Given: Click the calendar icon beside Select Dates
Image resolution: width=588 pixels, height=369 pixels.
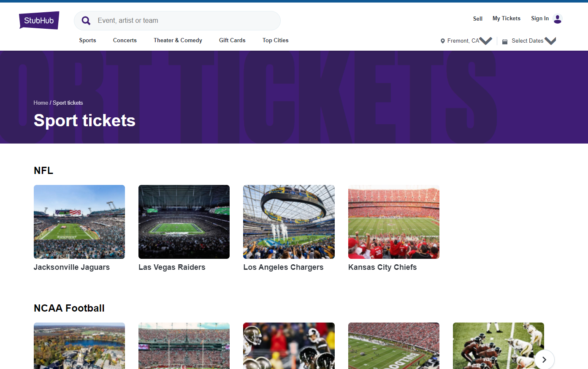Looking at the screenshot, I should click(505, 41).
